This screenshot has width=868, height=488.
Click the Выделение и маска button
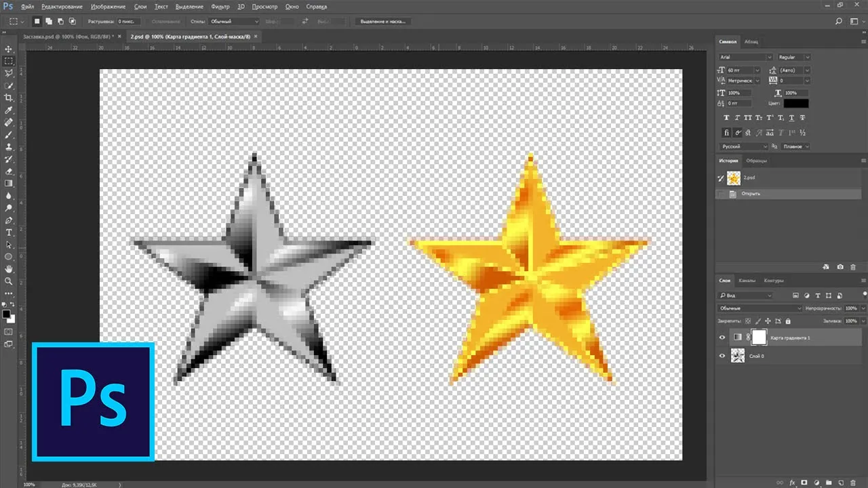(x=384, y=22)
